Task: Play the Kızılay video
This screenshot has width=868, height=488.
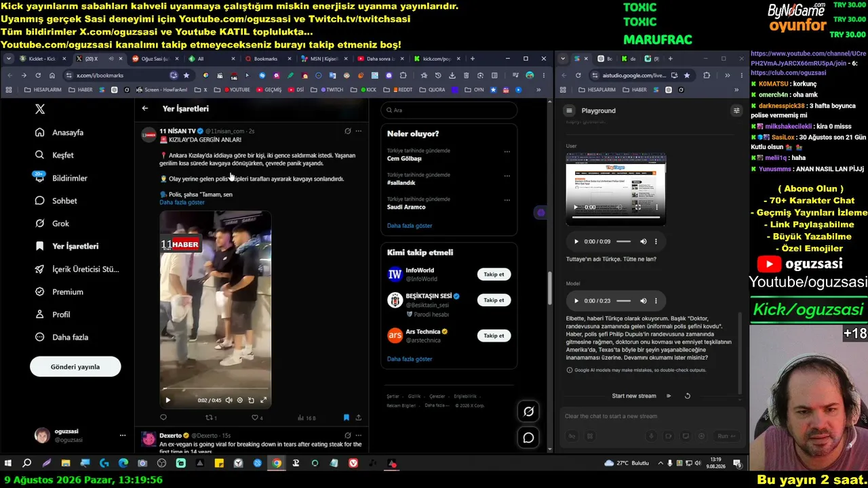Action: click(167, 400)
